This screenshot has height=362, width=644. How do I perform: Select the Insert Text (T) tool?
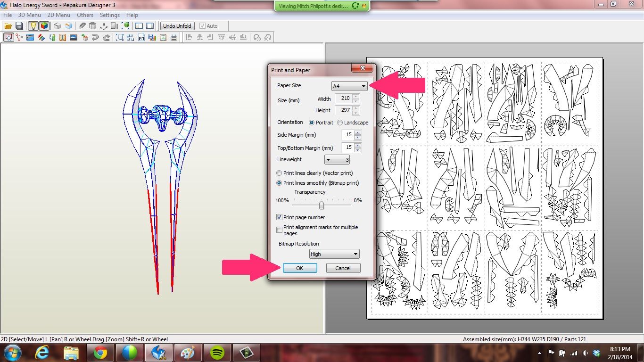(x=63, y=37)
